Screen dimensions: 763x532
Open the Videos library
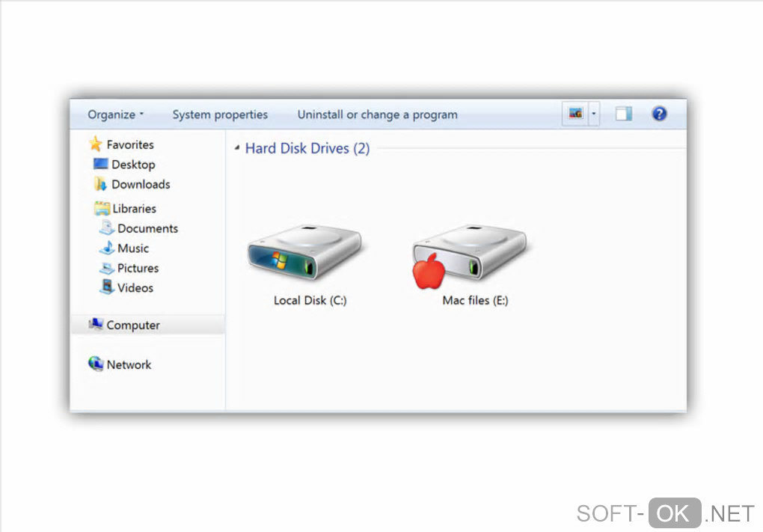135,288
